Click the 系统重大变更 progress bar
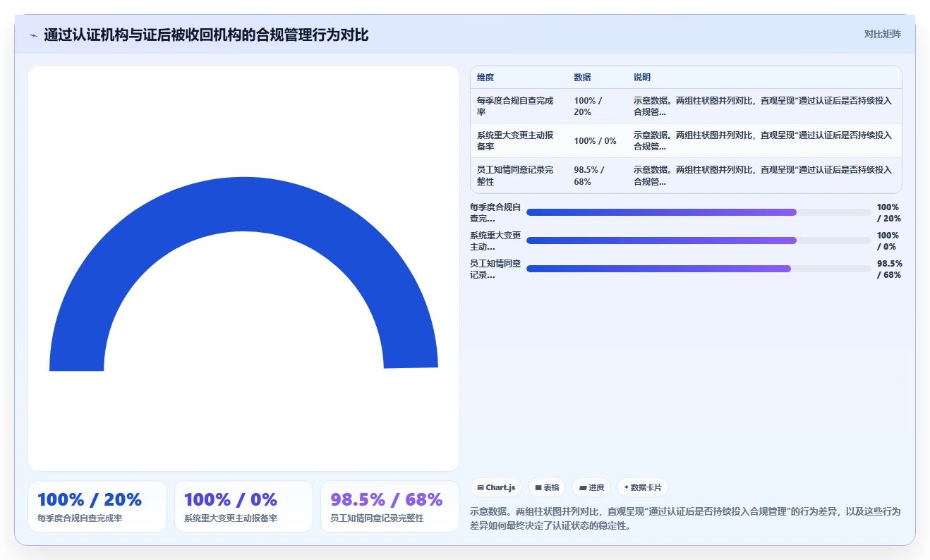The image size is (930, 560). click(699, 241)
